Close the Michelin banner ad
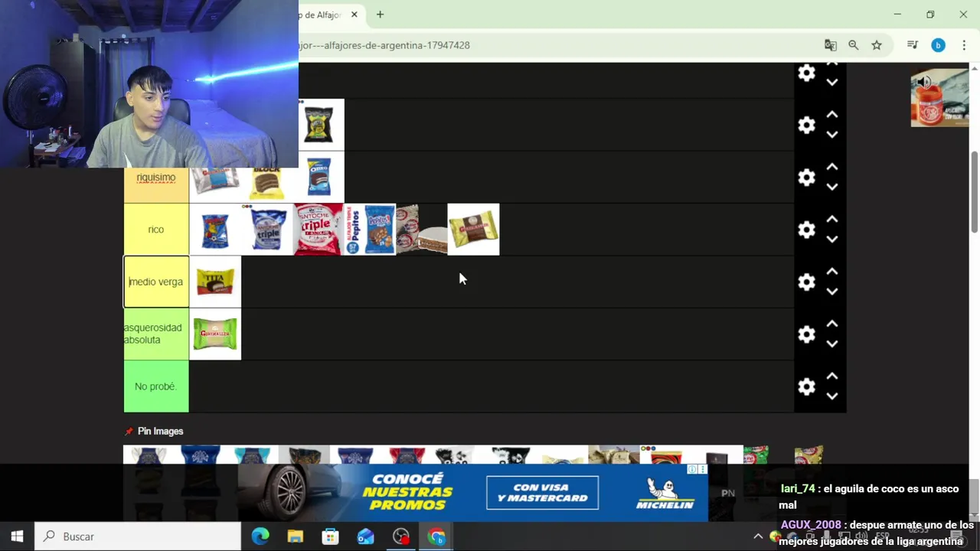Viewport: 980px width, 551px height. coord(702,469)
